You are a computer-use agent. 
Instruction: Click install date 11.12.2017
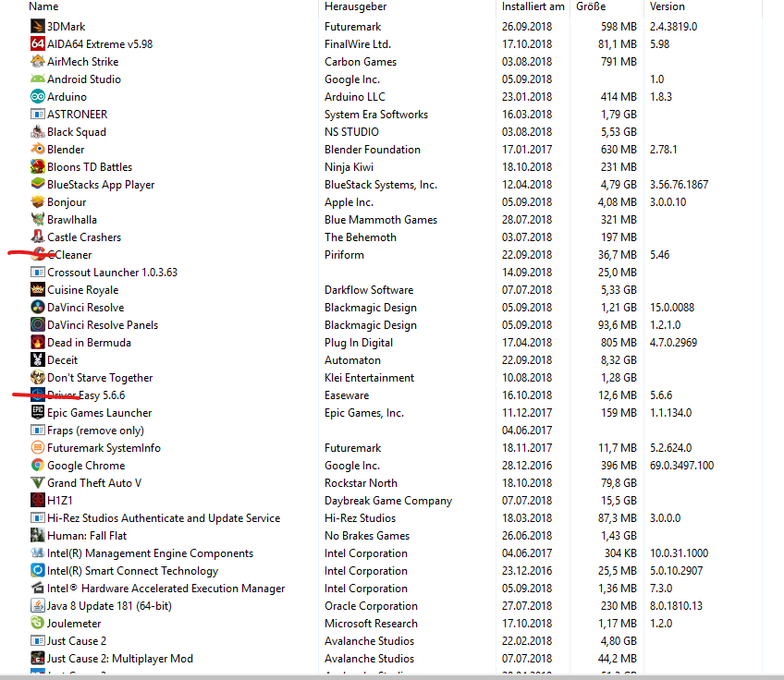(x=526, y=412)
